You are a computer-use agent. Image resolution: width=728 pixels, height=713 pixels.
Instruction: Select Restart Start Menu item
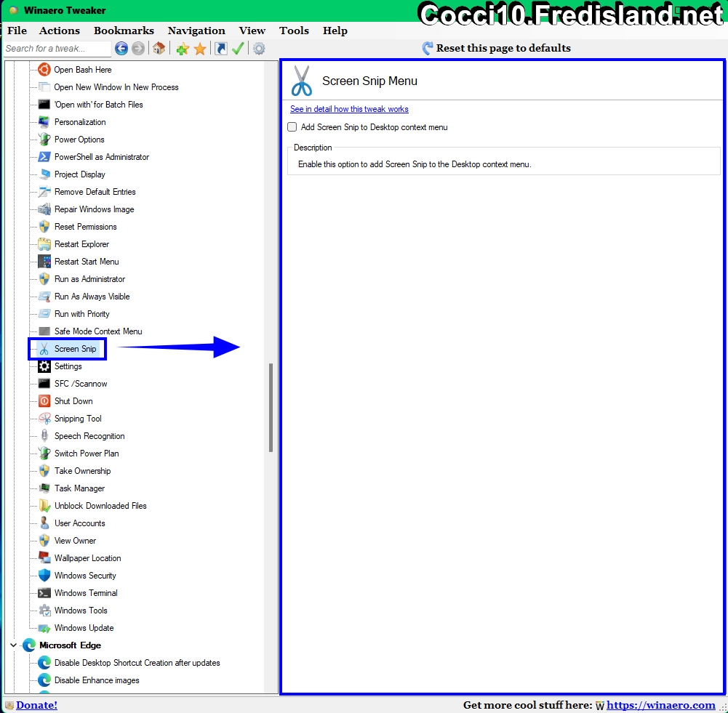[x=87, y=262]
